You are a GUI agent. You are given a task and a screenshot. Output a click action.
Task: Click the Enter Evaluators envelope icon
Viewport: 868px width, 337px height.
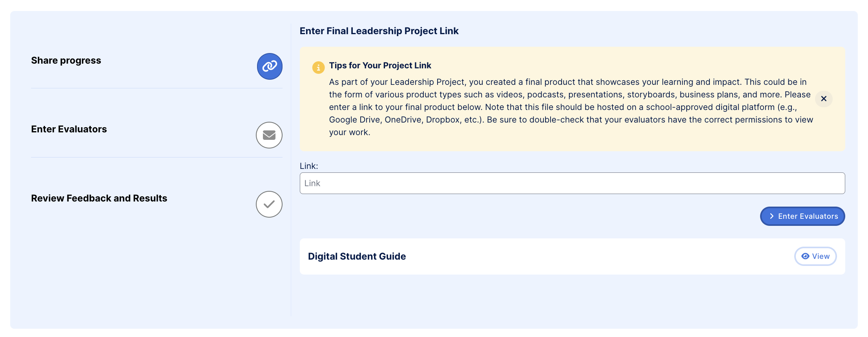269,135
